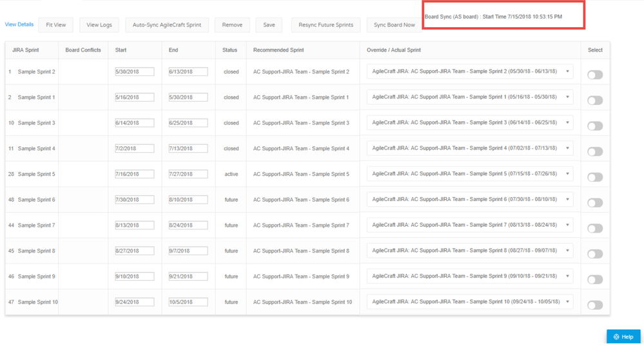Toggle select switch for Sample Sprint 7
The image size is (644, 346).
[595, 228]
